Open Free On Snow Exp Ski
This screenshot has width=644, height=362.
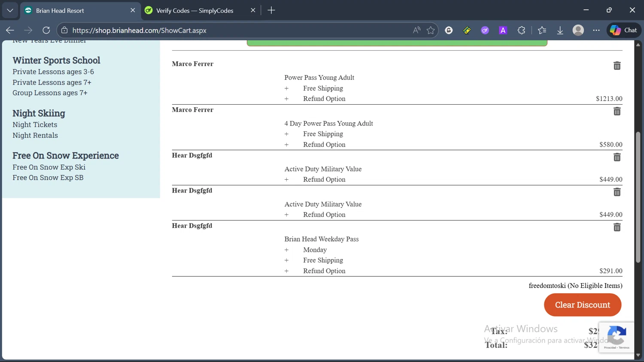pyautogui.click(x=49, y=167)
